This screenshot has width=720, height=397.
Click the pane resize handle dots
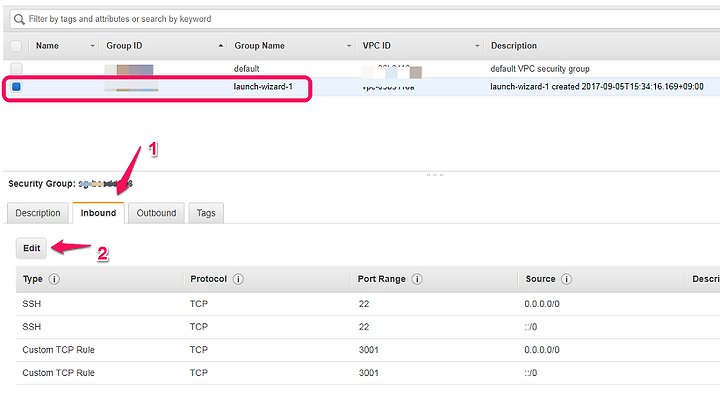[434, 175]
